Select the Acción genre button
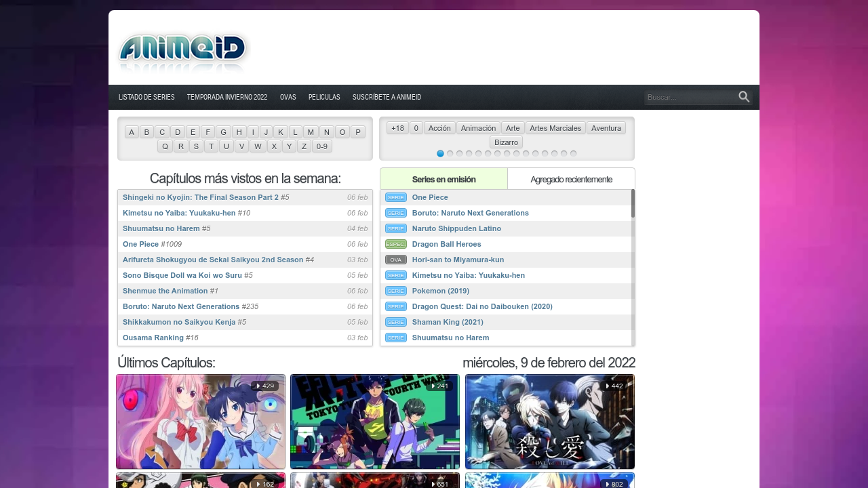Image resolution: width=868 pixels, height=488 pixels. (x=439, y=128)
